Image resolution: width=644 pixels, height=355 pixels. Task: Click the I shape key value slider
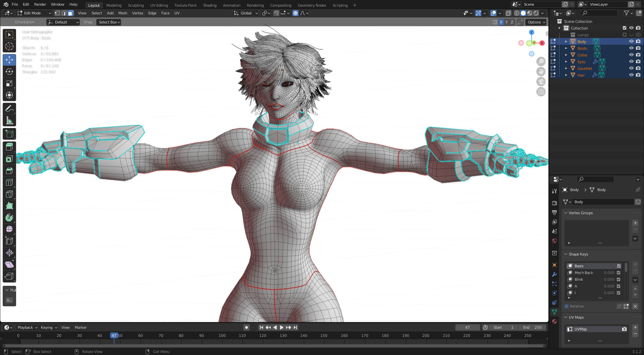[608, 293]
